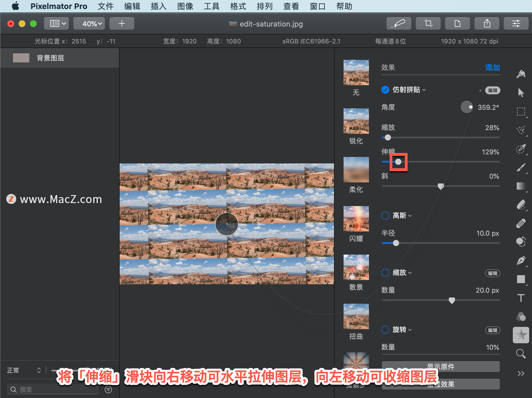Select the Repair bandage tool
This screenshot has height=398, width=532.
click(521, 223)
